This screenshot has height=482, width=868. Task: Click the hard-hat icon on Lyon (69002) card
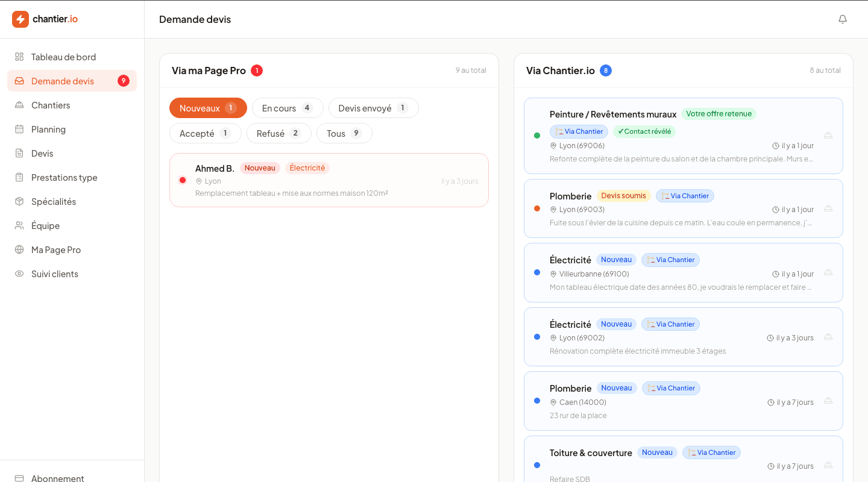pyautogui.click(x=828, y=337)
